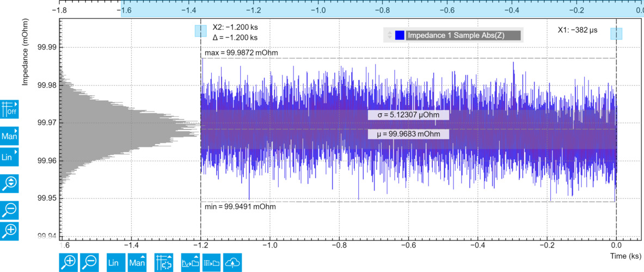Click the σ = 5.12307 µOhm label
The height and width of the screenshot is (272, 644).
pyautogui.click(x=408, y=115)
